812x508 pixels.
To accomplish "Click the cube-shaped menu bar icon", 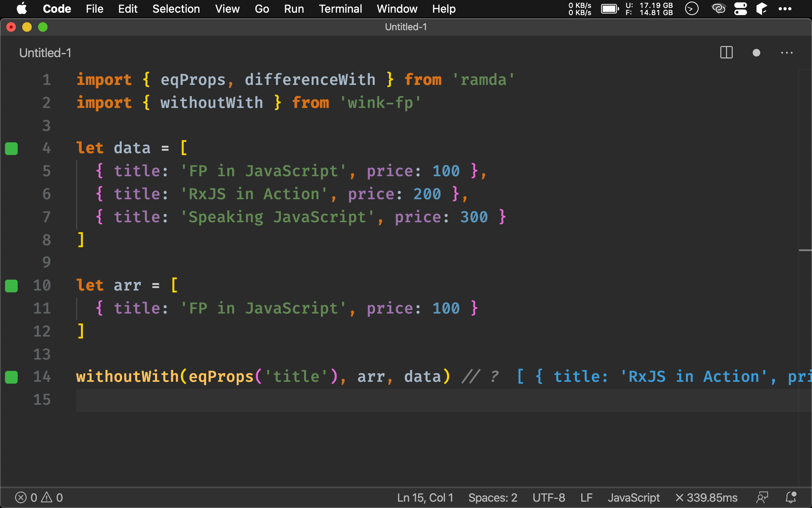I will pos(761,8).
